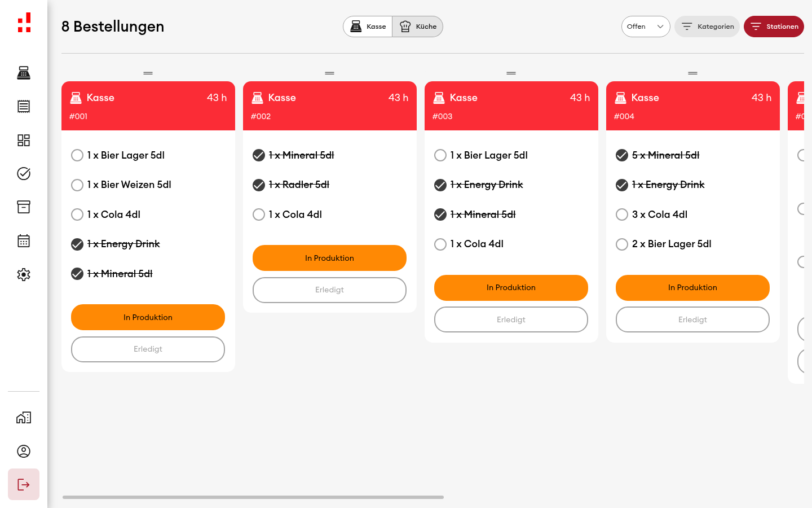The height and width of the screenshot is (508, 812).
Task: Uncheck 1 x Mineral 5dl in order #002
Action: pos(259,155)
